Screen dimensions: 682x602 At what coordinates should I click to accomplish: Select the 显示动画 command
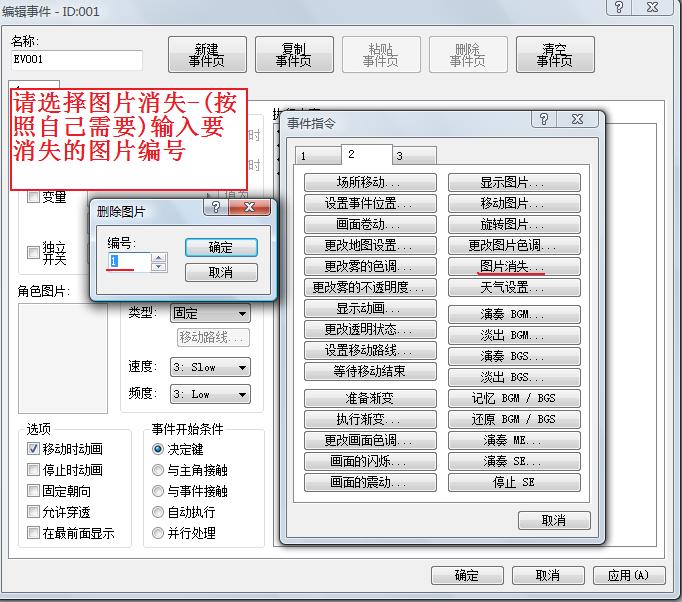pyautogui.click(x=370, y=308)
